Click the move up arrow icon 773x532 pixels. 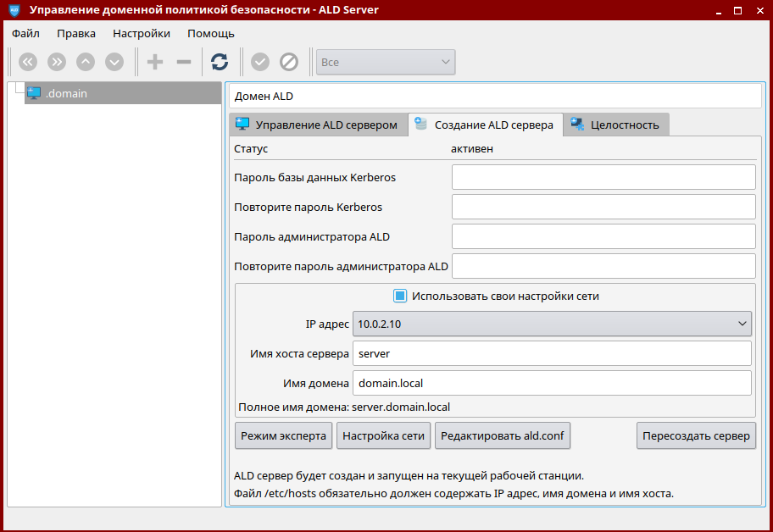86,62
